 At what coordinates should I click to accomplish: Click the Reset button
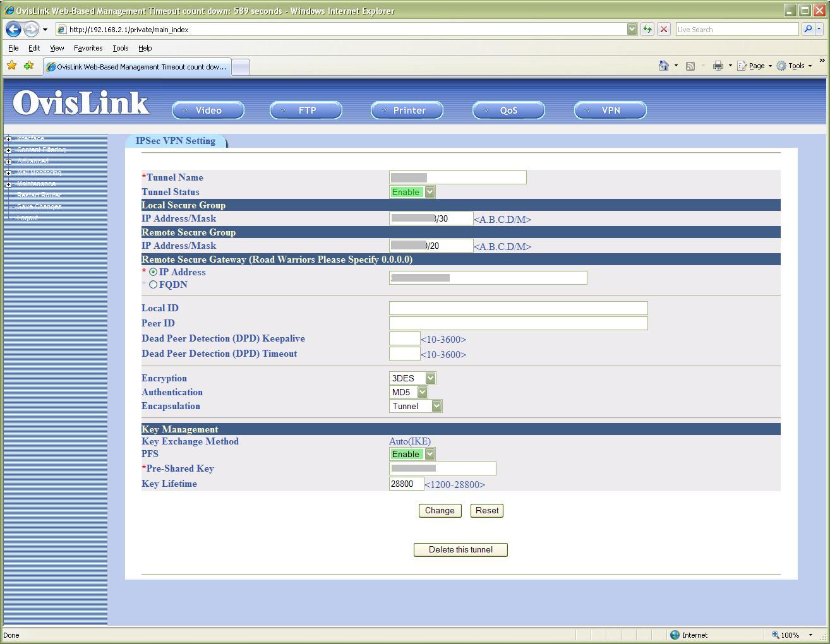[487, 511]
